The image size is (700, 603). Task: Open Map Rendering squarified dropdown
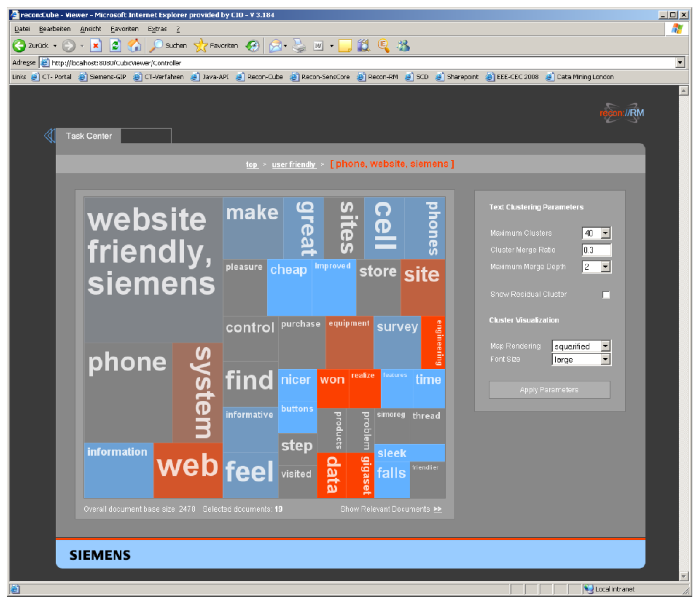point(606,346)
